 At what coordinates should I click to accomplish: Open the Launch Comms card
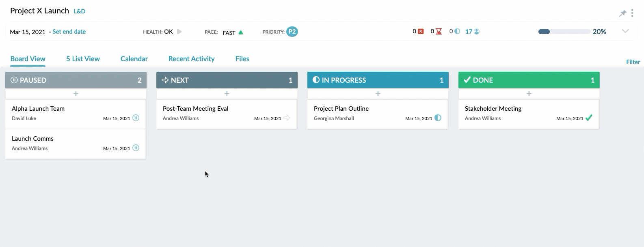[x=76, y=144]
